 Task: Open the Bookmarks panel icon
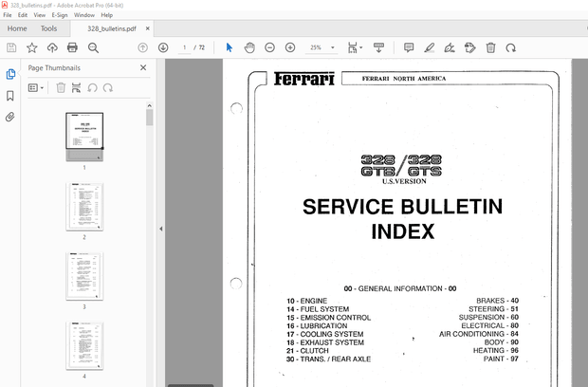click(x=10, y=96)
